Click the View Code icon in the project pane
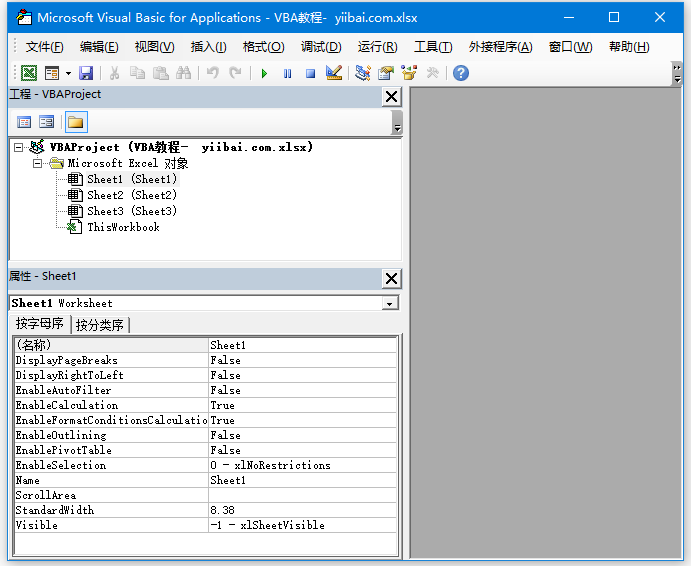691x566 pixels. coord(24,122)
